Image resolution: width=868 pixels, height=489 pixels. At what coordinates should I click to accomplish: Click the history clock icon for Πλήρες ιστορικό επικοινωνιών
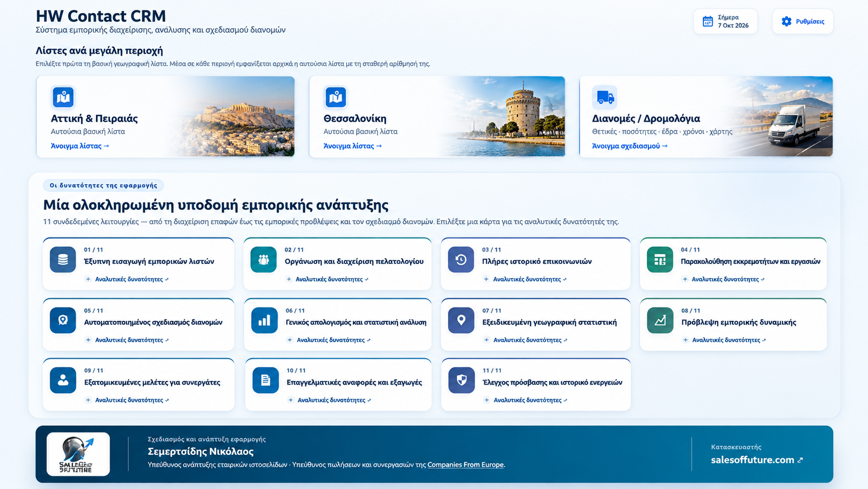click(x=461, y=260)
